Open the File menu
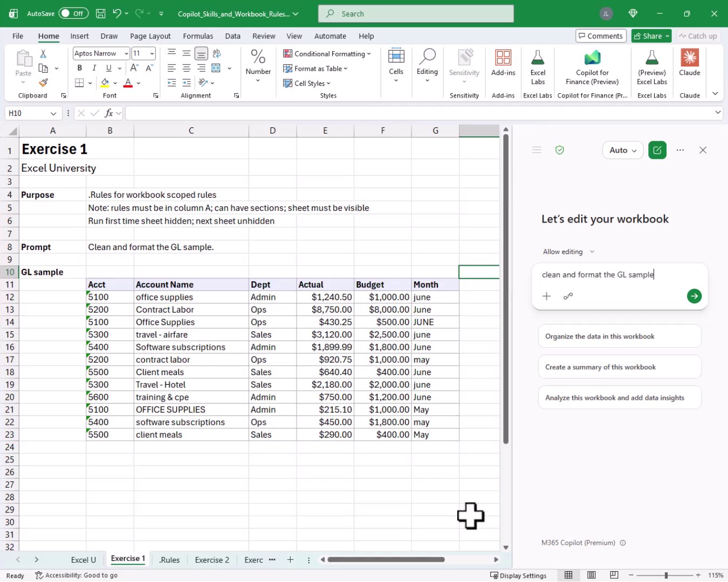Image resolution: width=728 pixels, height=582 pixels. point(18,36)
